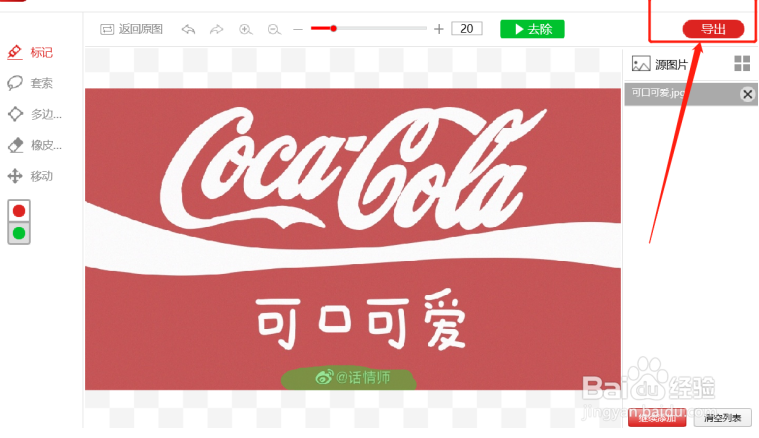The width and height of the screenshot is (759, 438).
Task: Click the brush size slider handle
Action: (334, 29)
